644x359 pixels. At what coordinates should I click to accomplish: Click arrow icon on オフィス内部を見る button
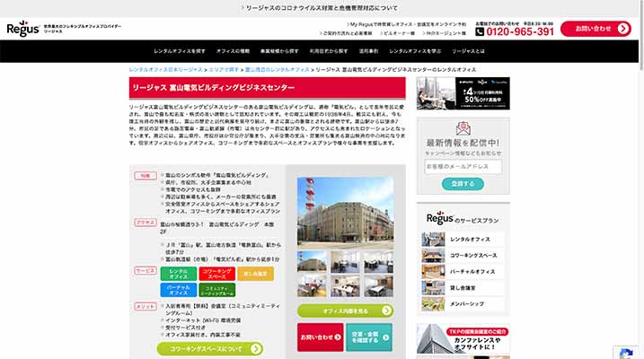[x=386, y=311]
